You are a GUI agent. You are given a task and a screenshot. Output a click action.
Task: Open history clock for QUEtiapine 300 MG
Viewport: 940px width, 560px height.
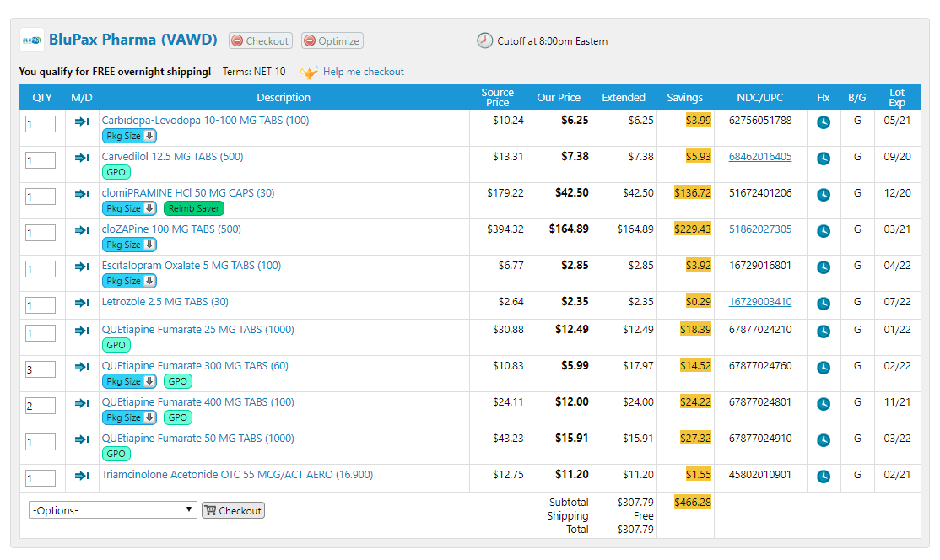(x=824, y=368)
